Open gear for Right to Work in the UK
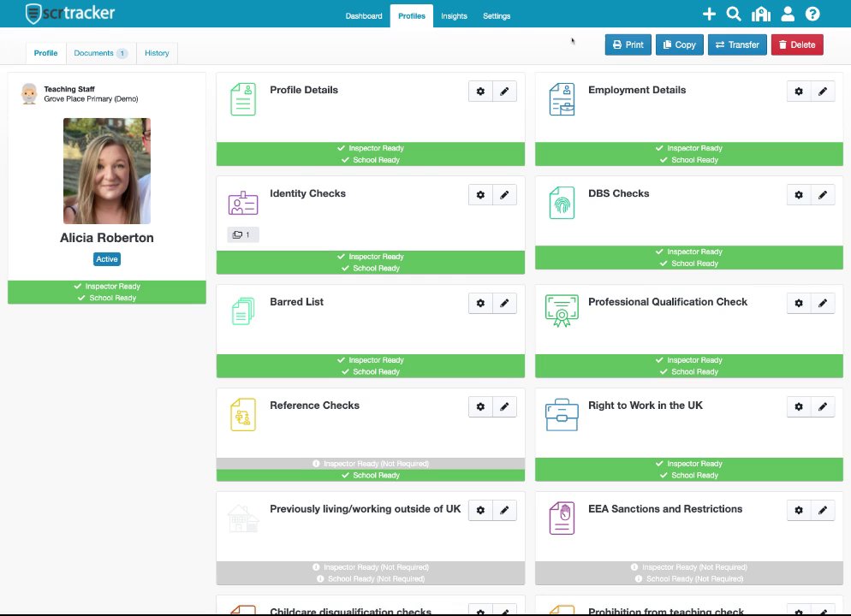This screenshot has height=616, width=851. pyautogui.click(x=799, y=406)
